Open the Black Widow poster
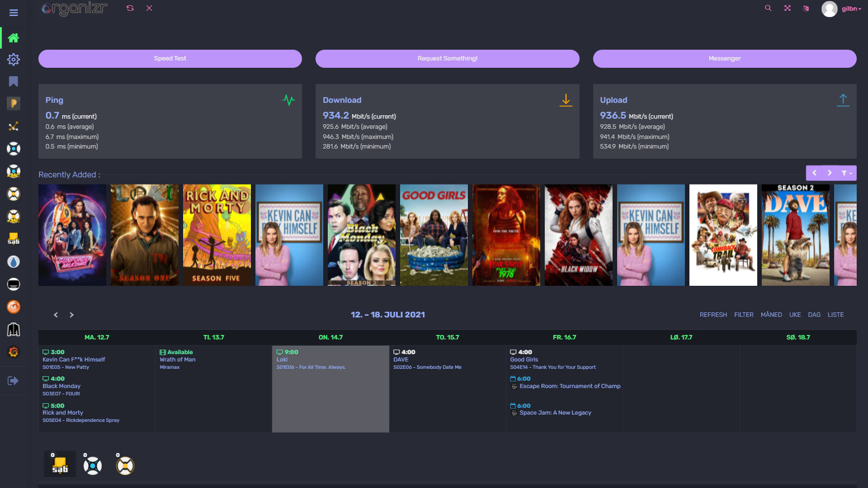This screenshot has width=868, height=488. (578, 235)
